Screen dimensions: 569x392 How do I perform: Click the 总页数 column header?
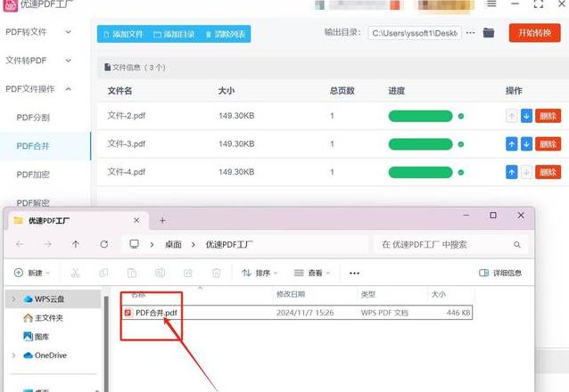(342, 91)
